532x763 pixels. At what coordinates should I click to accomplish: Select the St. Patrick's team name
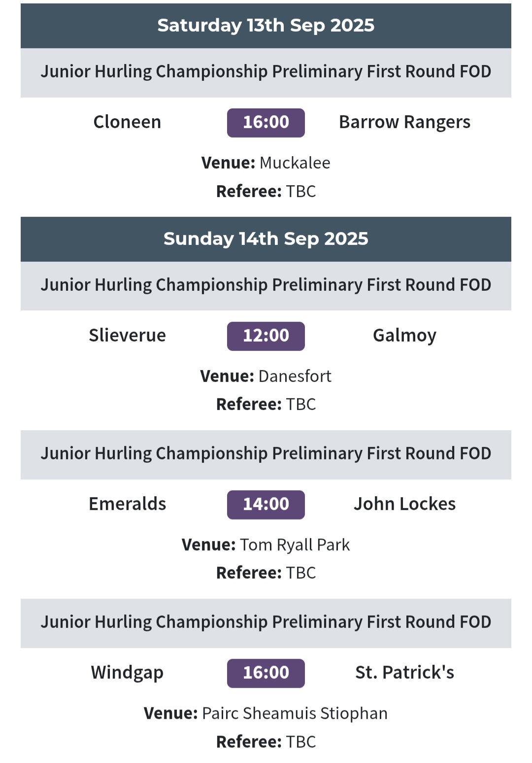(x=405, y=673)
